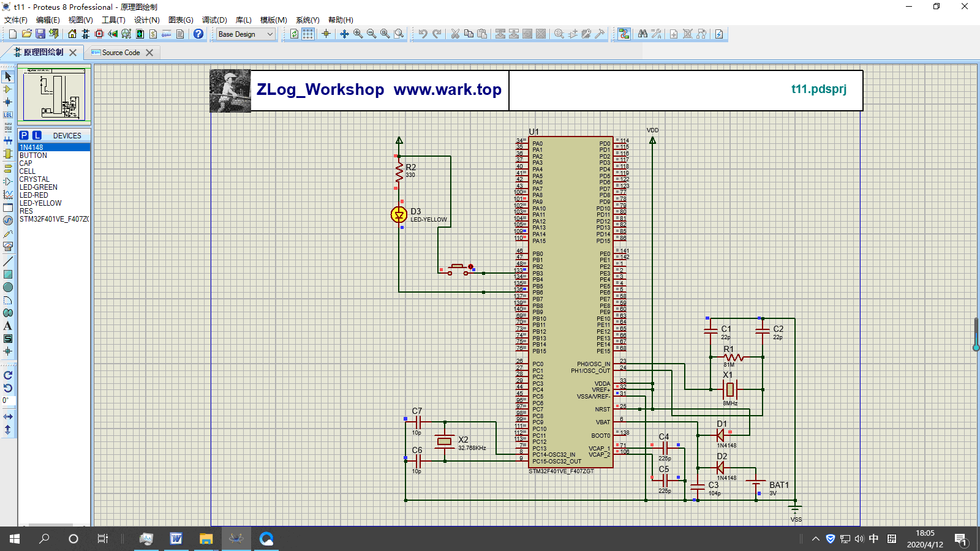This screenshot has width=980, height=551.
Task: Open the 帮助(H) menu
Action: [341, 20]
